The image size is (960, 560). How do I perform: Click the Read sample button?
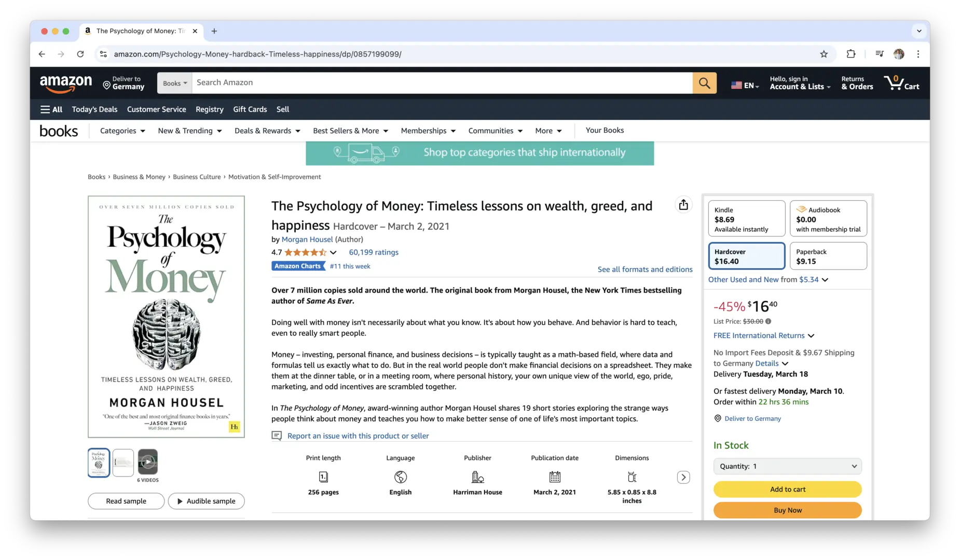(126, 501)
